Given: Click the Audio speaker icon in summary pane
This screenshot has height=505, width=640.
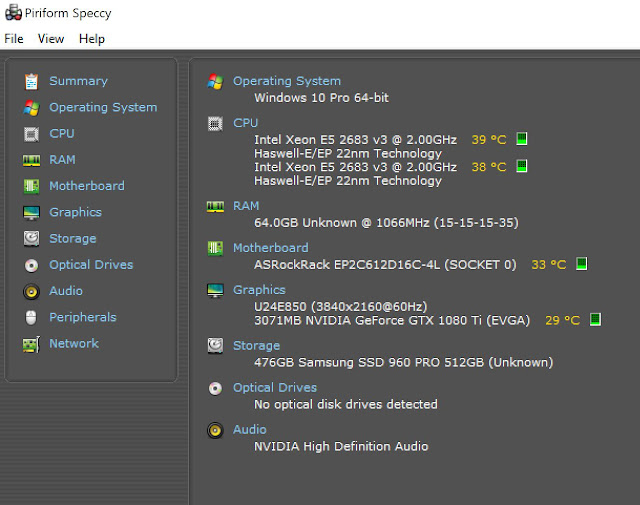Looking at the screenshot, I should 215,430.
